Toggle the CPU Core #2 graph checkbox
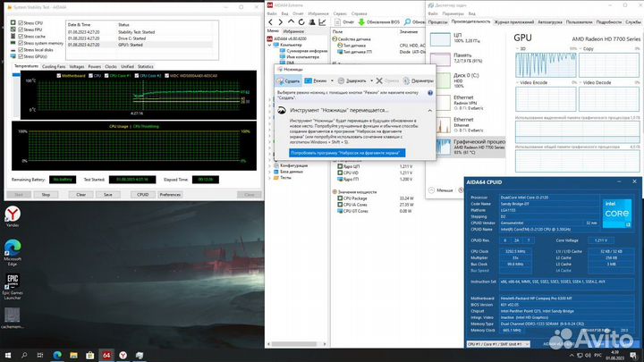The width and height of the screenshot is (644, 362). [136, 75]
